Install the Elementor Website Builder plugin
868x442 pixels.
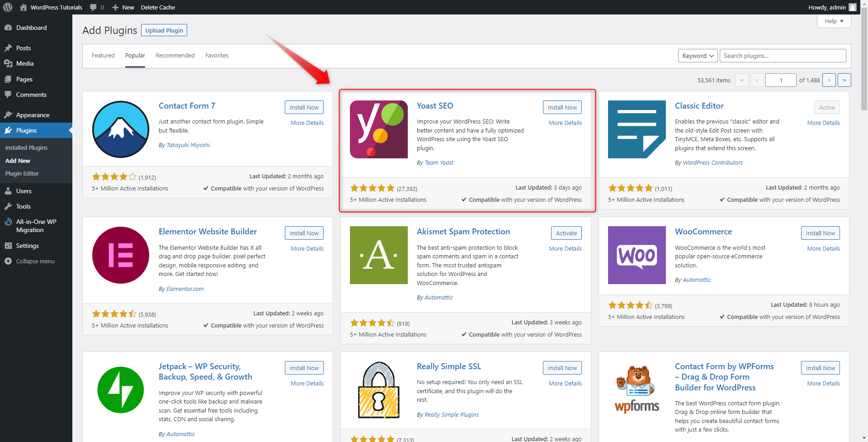coord(304,233)
